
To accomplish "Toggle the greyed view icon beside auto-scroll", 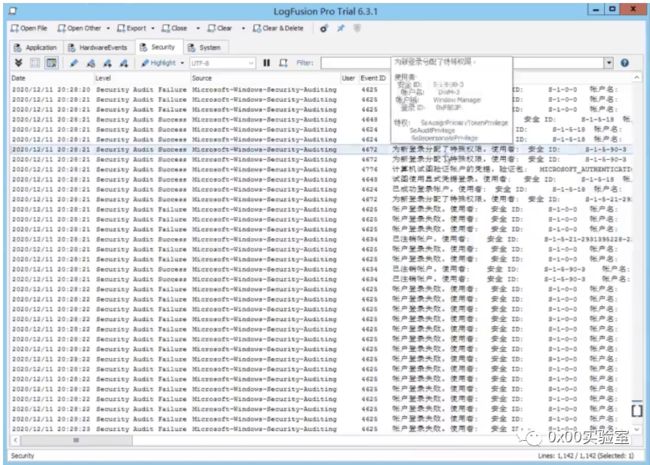I will 35,63.
